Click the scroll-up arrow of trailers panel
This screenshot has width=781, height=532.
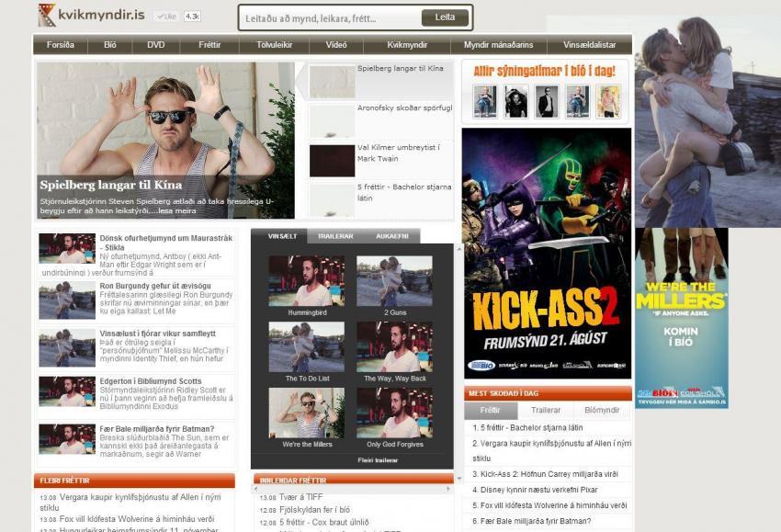coord(459,248)
